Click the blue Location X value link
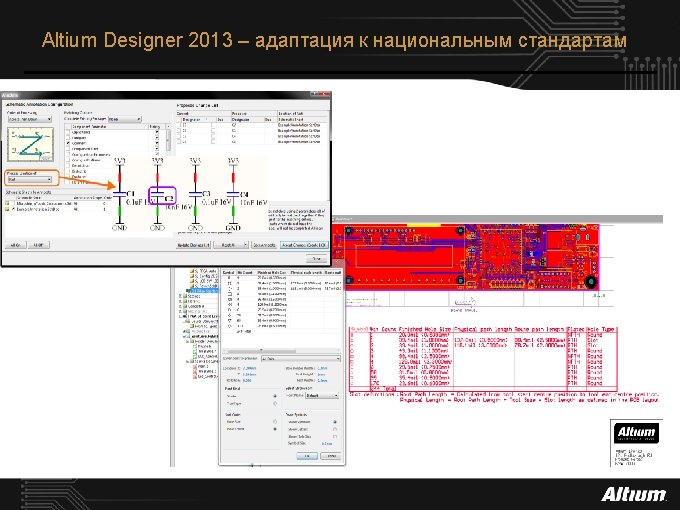The image size is (680, 510). tap(249, 368)
